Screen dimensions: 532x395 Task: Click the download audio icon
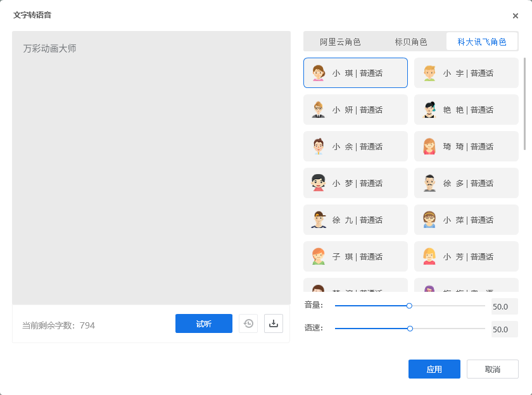pos(273,323)
